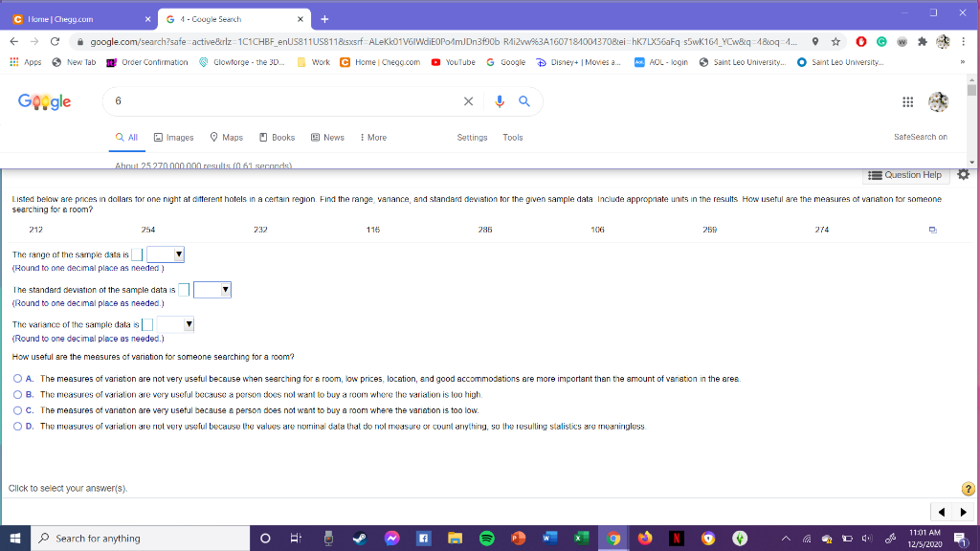Viewport: 980px width, 551px height.
Task: Click the range value input box
Action: point(137,254)
